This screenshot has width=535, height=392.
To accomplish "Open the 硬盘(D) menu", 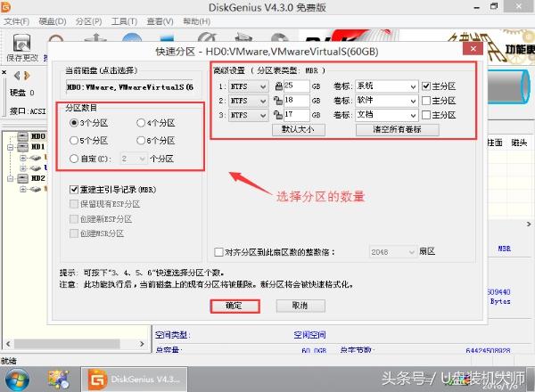I will [53, 21].
